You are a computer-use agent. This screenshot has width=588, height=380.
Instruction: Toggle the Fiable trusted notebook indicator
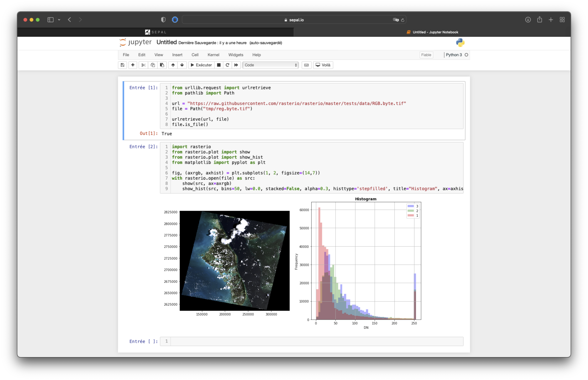[x=426, y=55]
